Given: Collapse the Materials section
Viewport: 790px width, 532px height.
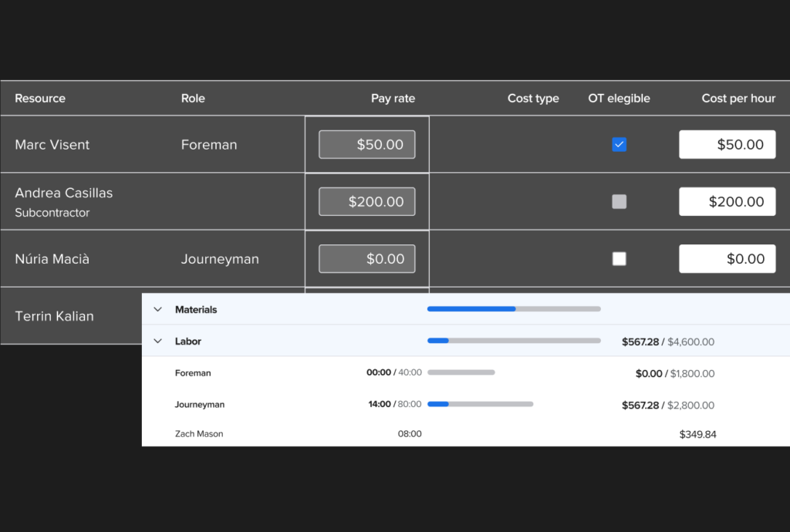Looking at the screenshot, I should pos(157,308).
